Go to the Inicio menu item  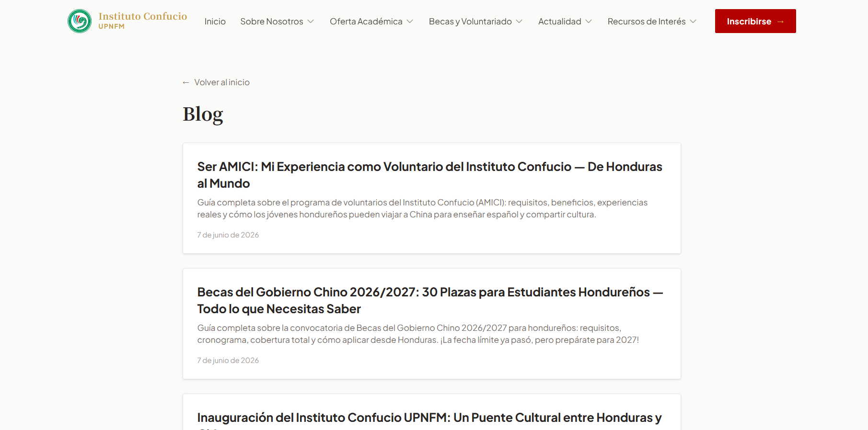[x=215, y=22]
